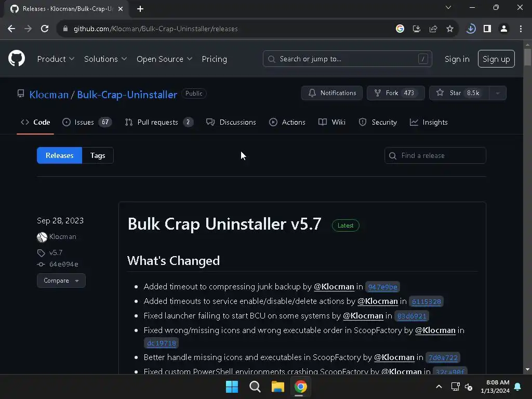Open the Bulk-Crap-Uninstaller repository link

click(127, 95)
